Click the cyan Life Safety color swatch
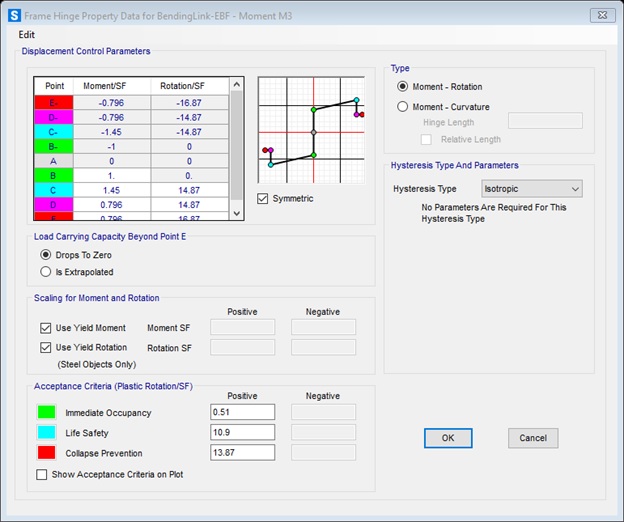 [x=46, y=432]
